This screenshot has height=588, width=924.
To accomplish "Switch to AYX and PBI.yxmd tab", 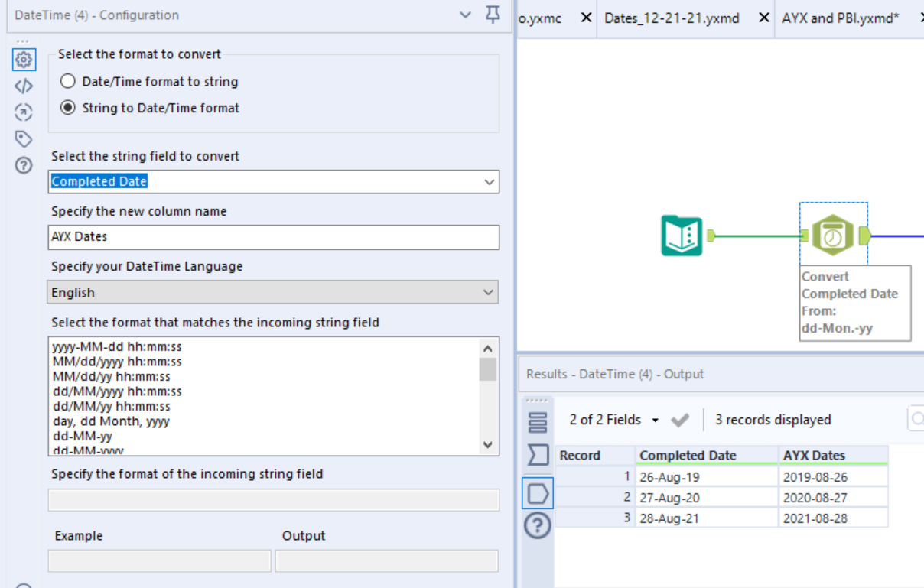I will point(842,18).
